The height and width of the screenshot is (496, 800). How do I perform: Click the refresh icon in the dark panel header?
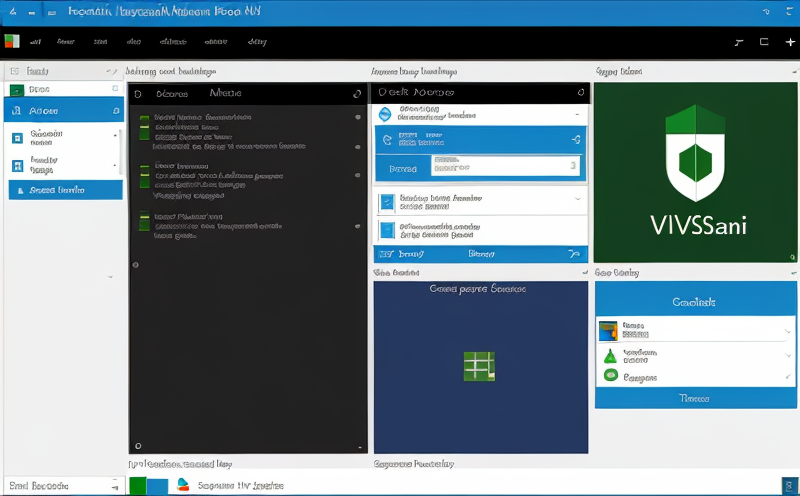tap(357, 93)
